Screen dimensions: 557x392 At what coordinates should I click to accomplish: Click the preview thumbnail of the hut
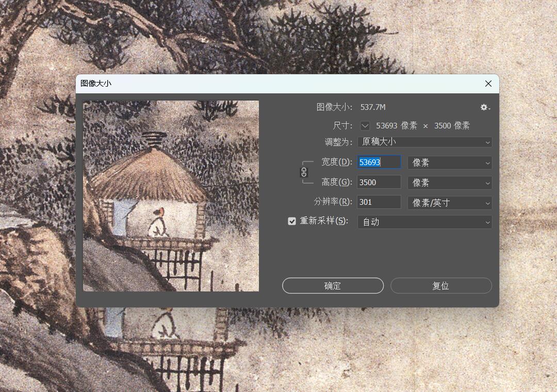(171, 196)
